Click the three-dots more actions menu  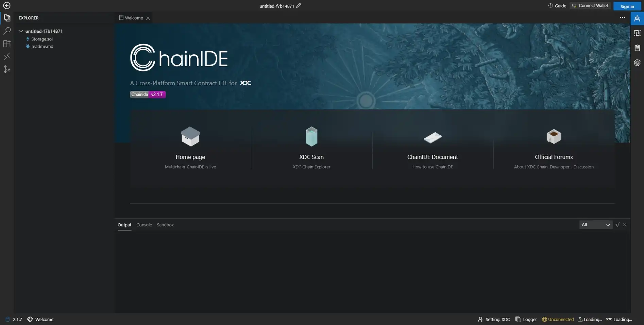tap(622, 18)
